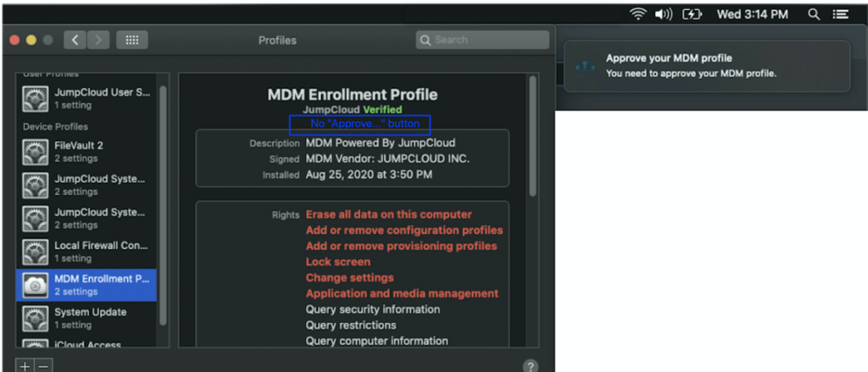Click the Search field in Profiles
Viewport: 868px width, 372px height.
click(x=483, y=40)
